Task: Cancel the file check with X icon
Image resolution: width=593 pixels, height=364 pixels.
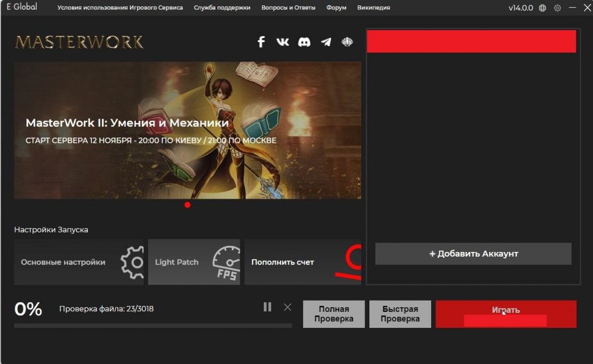Action: (288, 307)
